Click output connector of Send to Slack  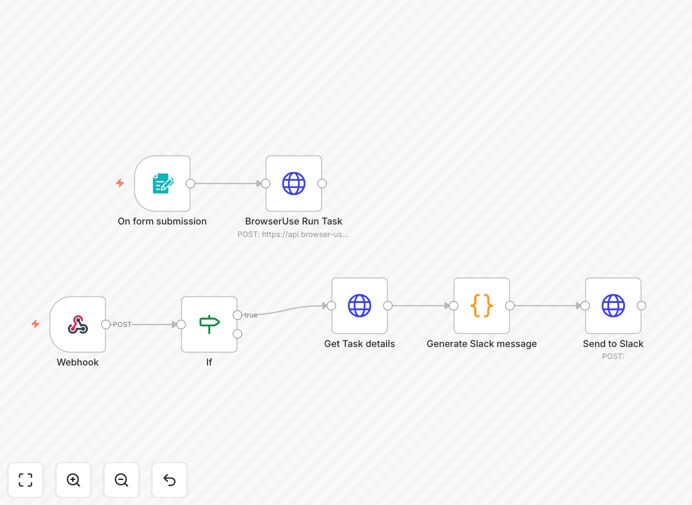pyautogui.click(x=641, y=305)
